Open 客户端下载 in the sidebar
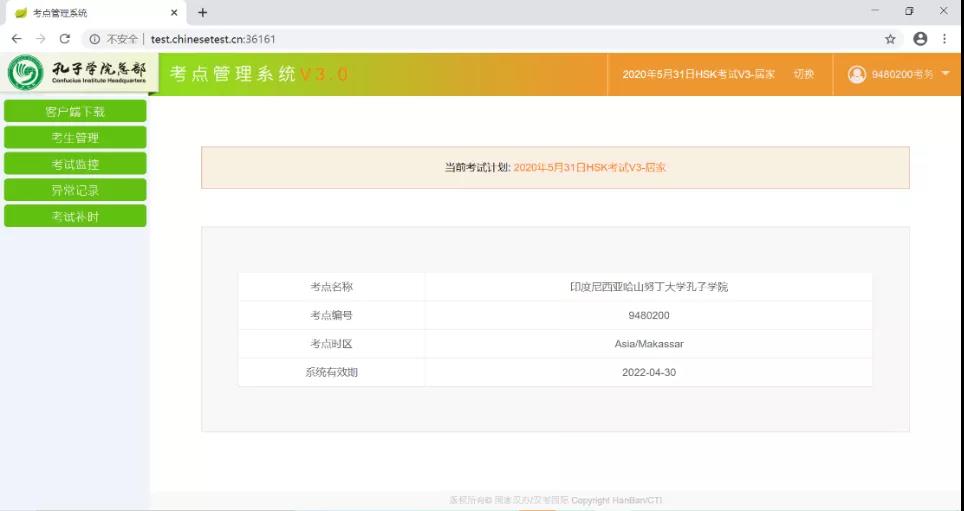This screenshot has height=511, width=964. coord(75,111)
